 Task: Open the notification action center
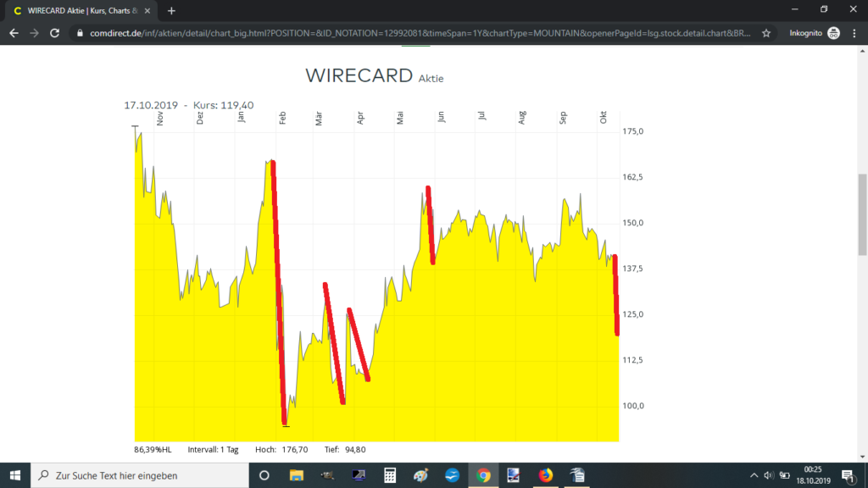[847, 474]
